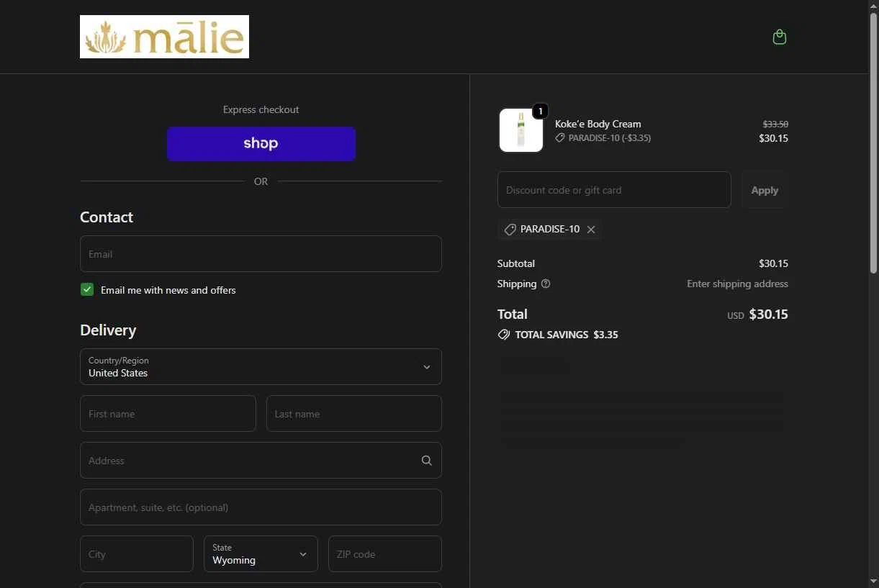
Task: Open the shopping bag cart icon
Action: click(779, 37)
